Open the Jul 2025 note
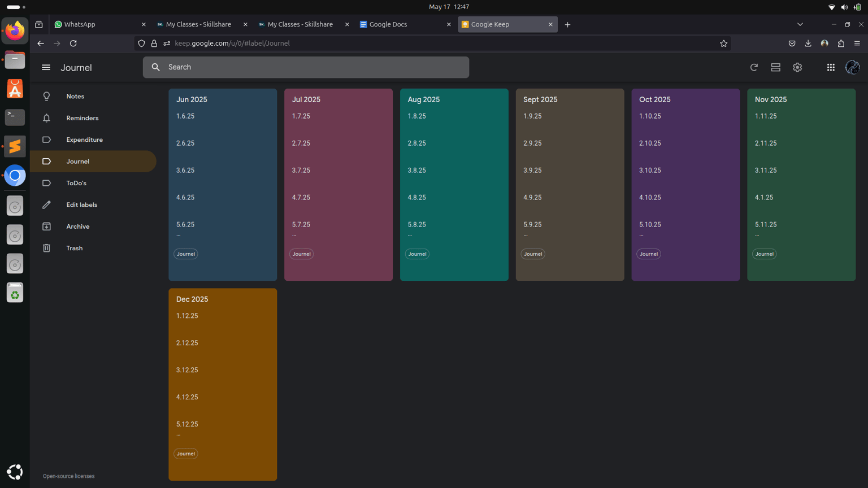The width and height of the screenshot is (868, 488). click(x=338, y=185)
